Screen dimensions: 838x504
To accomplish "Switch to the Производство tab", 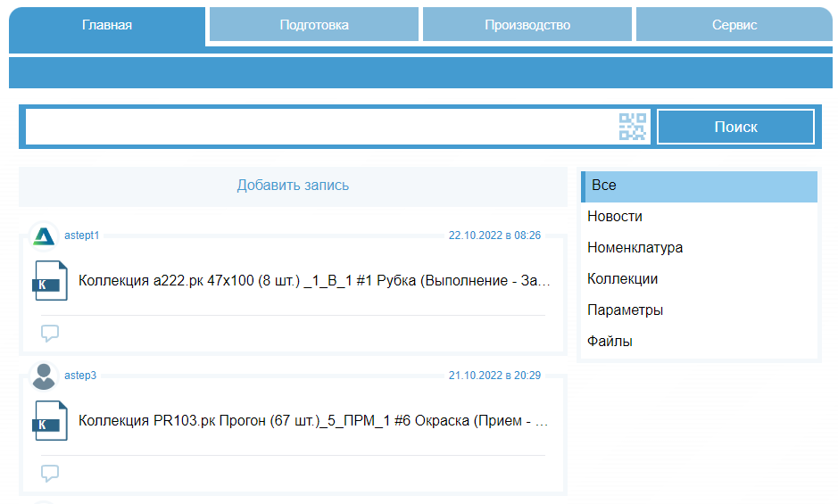I will 527,25.
